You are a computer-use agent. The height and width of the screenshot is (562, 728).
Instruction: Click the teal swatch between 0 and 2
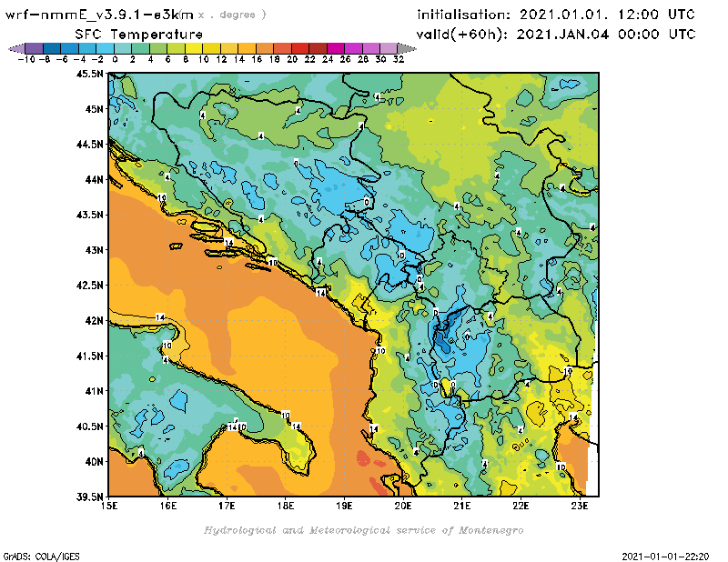tap(123, 48)
